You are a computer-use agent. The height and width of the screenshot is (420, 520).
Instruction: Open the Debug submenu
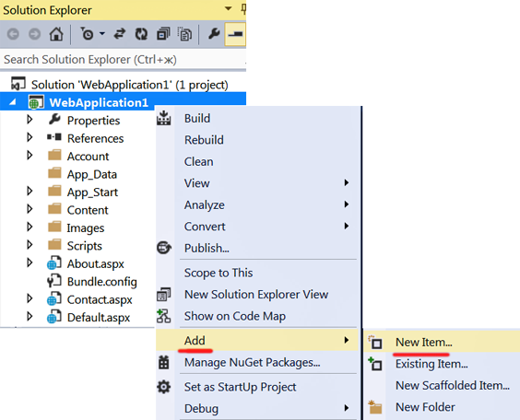tap(258, 408)
